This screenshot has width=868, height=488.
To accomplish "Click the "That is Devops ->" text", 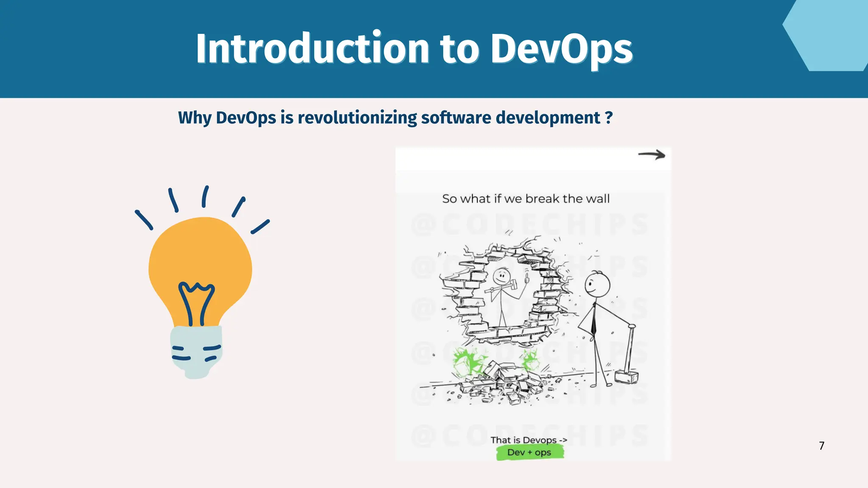I will [x=529, y=440].
